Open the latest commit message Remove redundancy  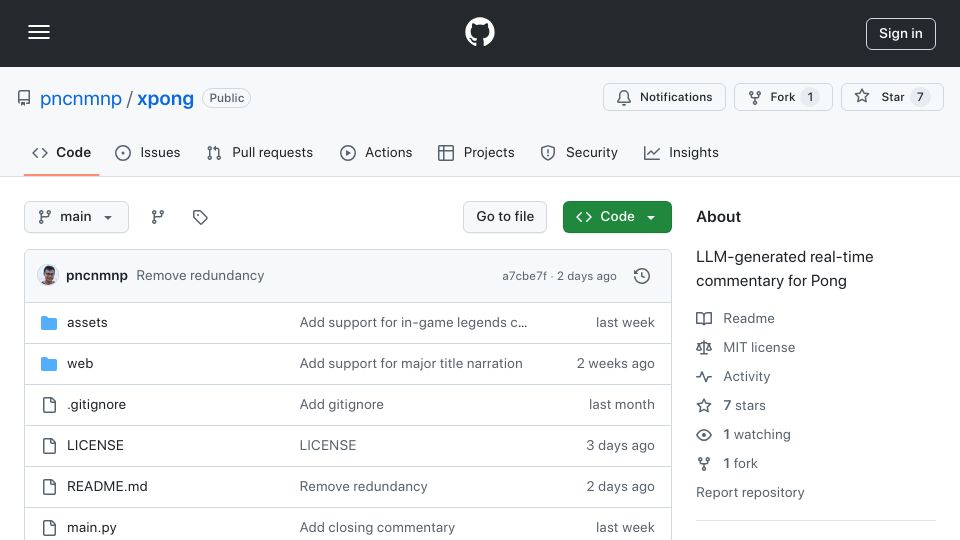[x=200, y=276]
